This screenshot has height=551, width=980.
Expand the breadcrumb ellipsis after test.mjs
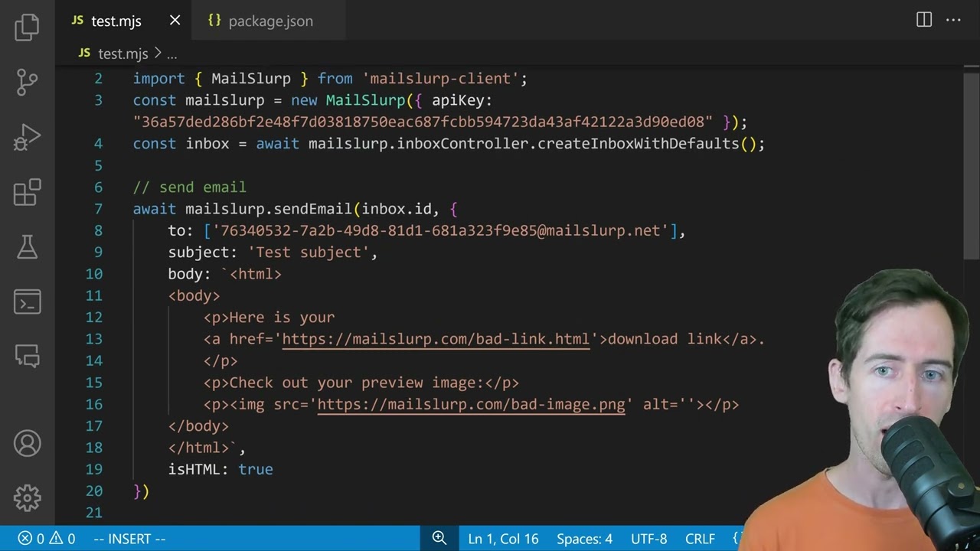coord(171,54)
